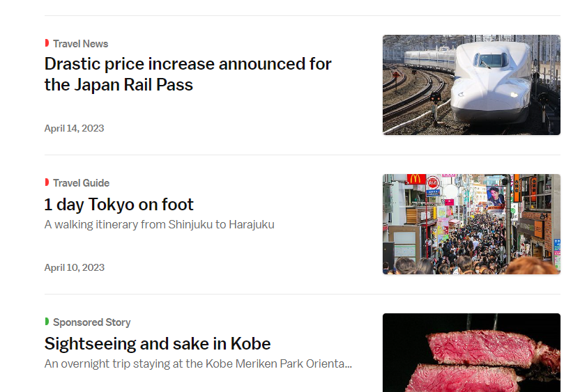Click the red marker beside Travel Guide

[x=47, y=182]
